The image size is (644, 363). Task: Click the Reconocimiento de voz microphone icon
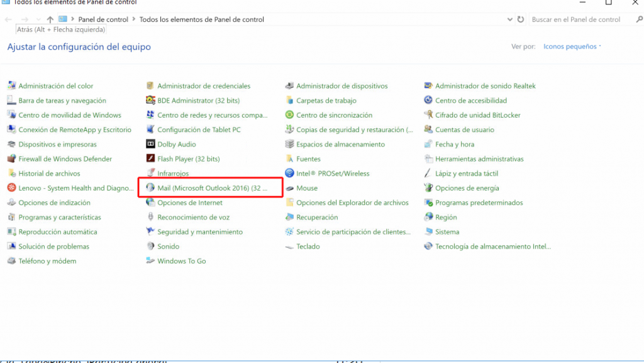(150, 217)
